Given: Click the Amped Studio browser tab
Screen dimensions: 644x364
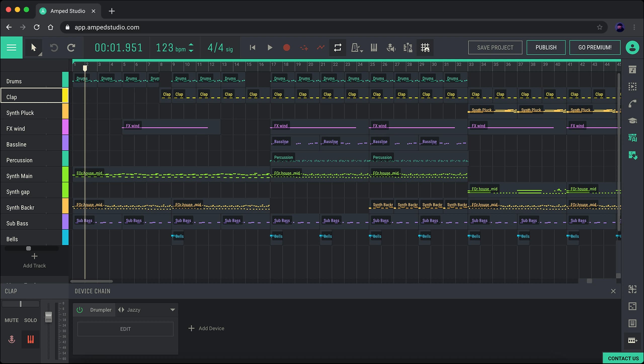Looking at the screenshot, I should (x=67, y=11).
